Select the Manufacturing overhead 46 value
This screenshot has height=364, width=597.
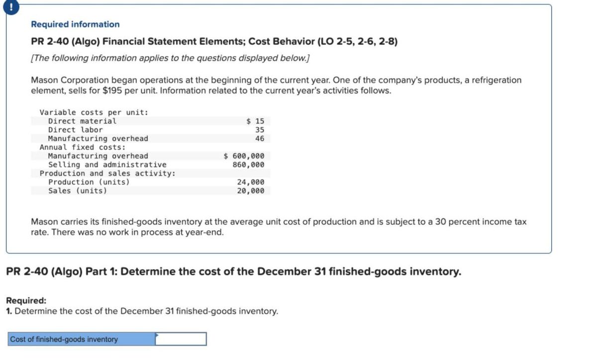(260, 138)
